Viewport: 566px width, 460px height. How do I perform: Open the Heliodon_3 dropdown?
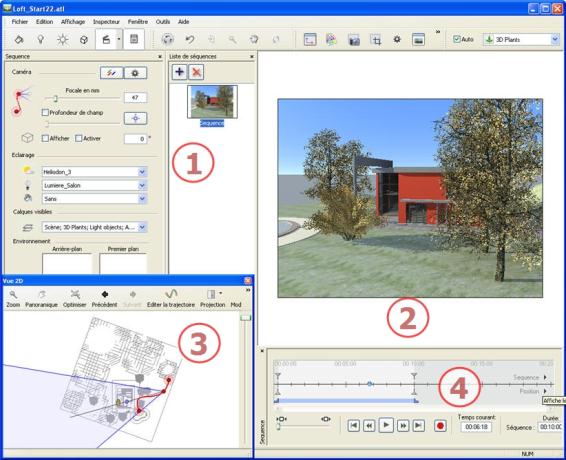[142, 172]
